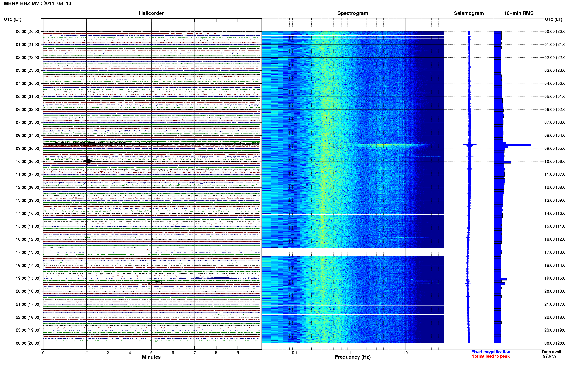
Task: Click the '13:00 (09:00)' left axis label
Action: click(28, 200)
